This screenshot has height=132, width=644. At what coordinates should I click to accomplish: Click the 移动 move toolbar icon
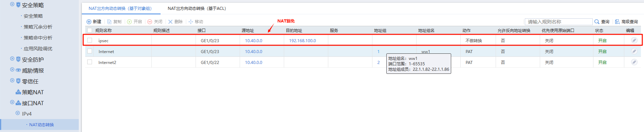click(191, 22)
